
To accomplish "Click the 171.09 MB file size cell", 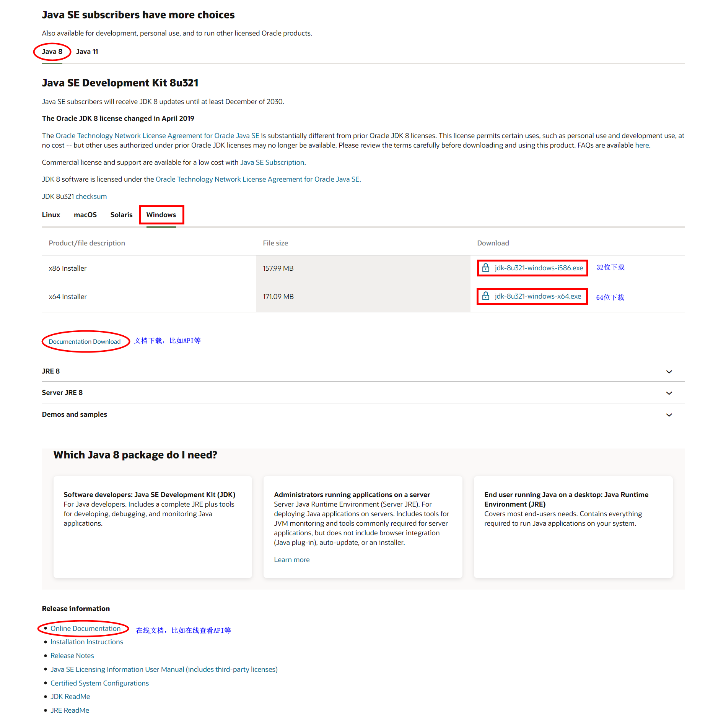I will point(363,298).
